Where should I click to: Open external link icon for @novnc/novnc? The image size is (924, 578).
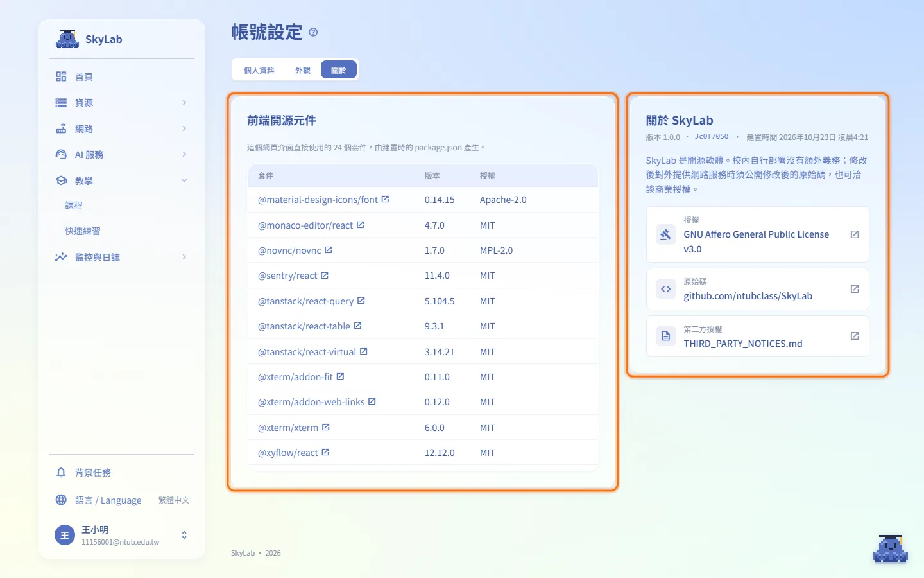(329, 250)
